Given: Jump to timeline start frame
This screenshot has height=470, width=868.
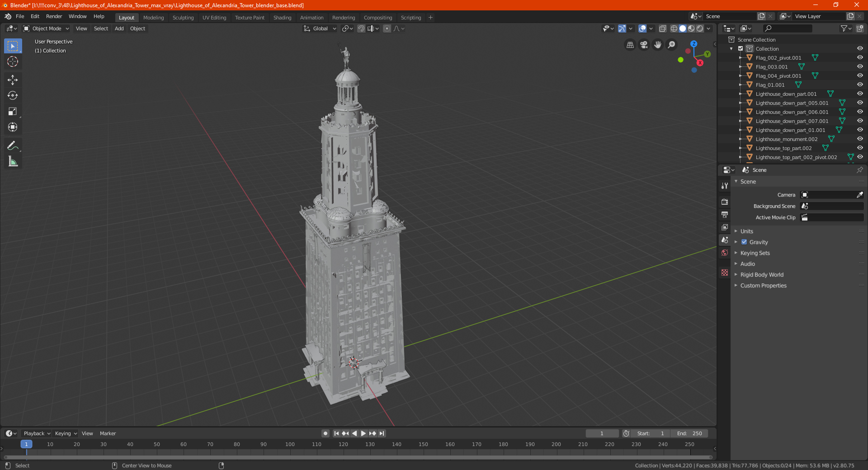Looking at the screenshot, I should [336, 433].
